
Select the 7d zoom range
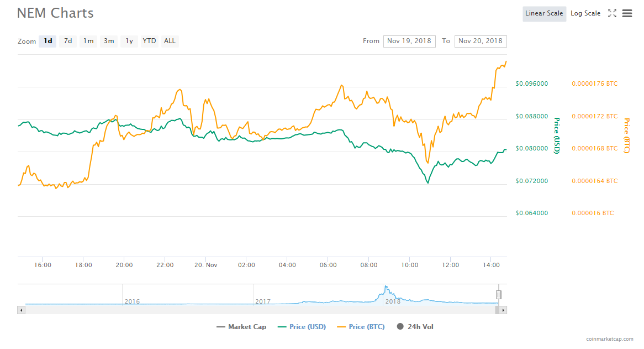68,41
